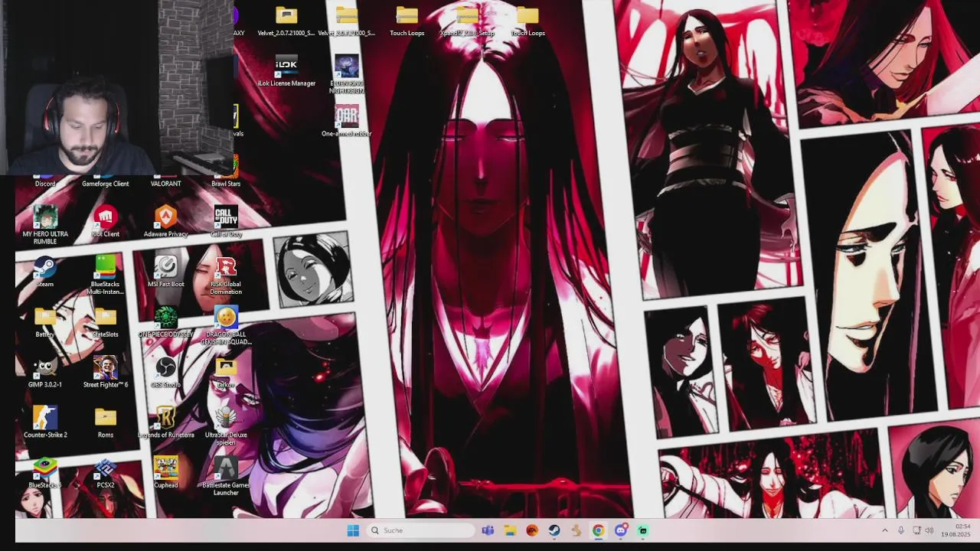Open OBS Studio desktop shortcut
This screenshot has height=551, width=980.
(x=165, y=372)
